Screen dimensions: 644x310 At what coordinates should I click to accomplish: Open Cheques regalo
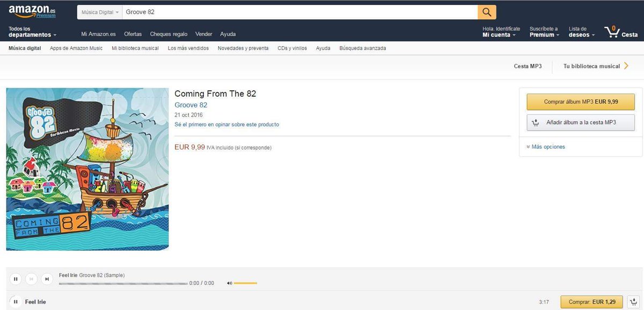click(x=169, y=34)
